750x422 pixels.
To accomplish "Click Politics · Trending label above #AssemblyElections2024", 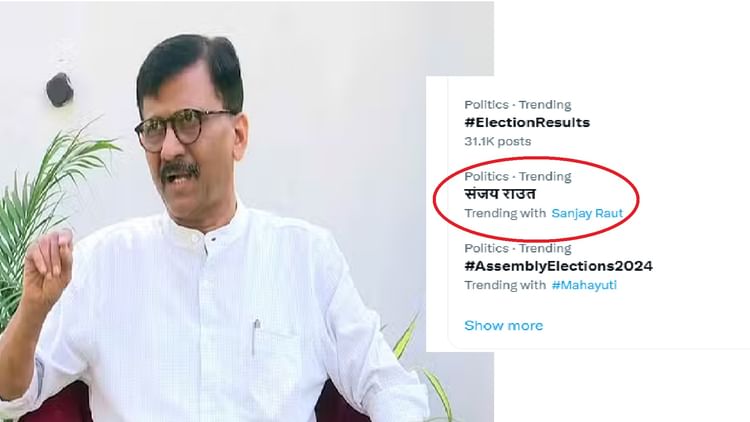I will pos(518,248).
